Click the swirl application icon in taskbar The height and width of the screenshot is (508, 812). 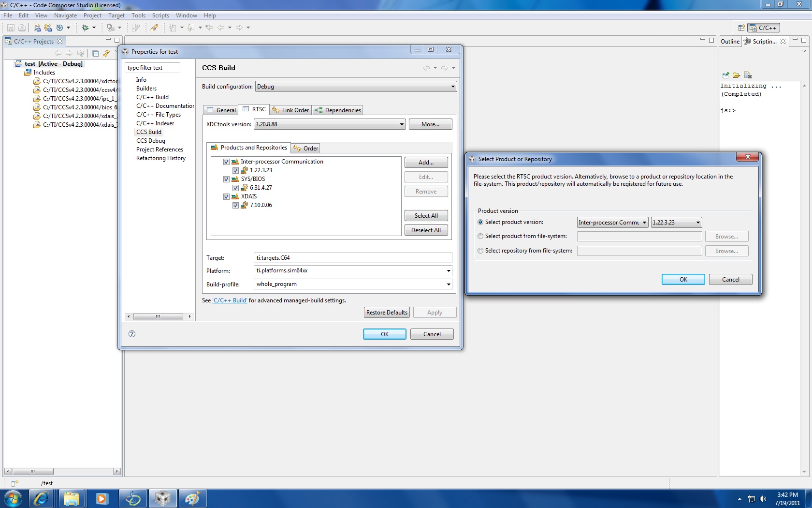(x=132, y=498)
